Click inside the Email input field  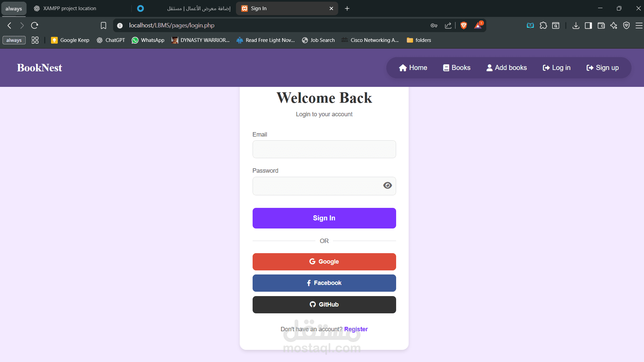click(x=324, y=149)
